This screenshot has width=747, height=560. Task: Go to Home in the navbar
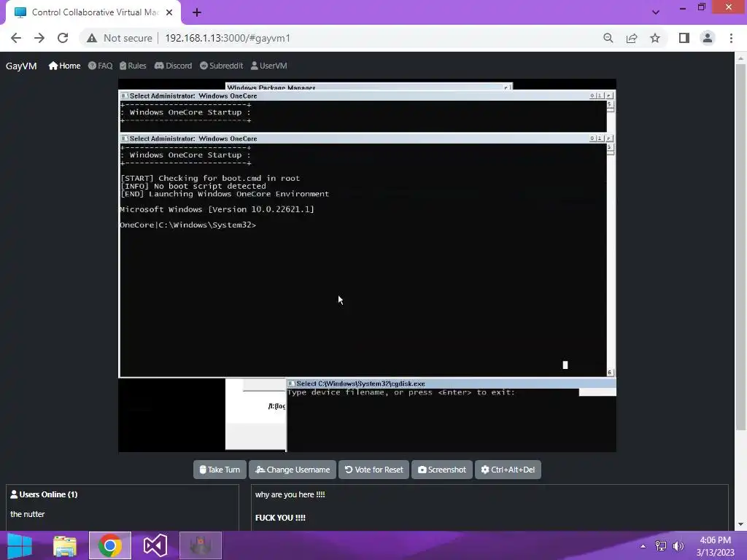pyautogui.click(x=64, y=66)
